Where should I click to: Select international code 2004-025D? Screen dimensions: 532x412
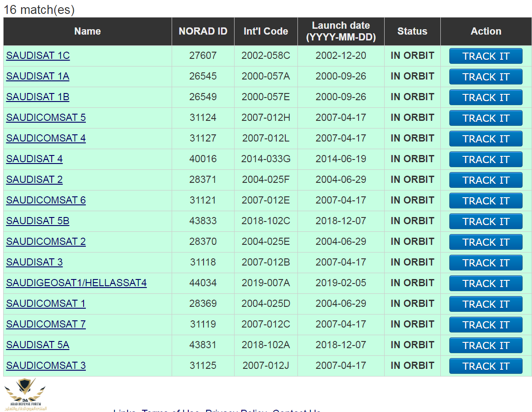click(266, 304)
